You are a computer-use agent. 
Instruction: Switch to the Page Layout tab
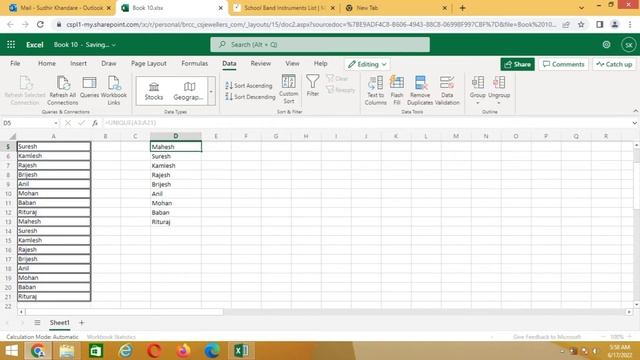[149, 63]
